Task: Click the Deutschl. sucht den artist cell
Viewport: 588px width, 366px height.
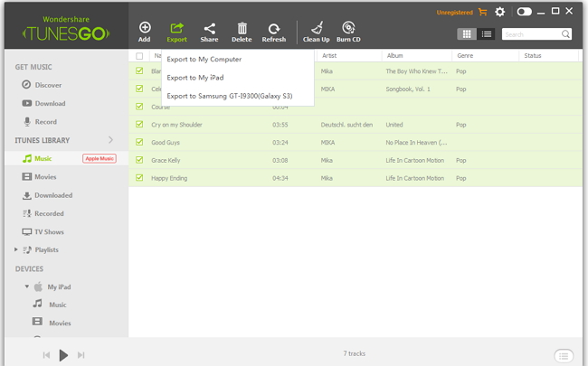Action: click(x=346, y=125)
